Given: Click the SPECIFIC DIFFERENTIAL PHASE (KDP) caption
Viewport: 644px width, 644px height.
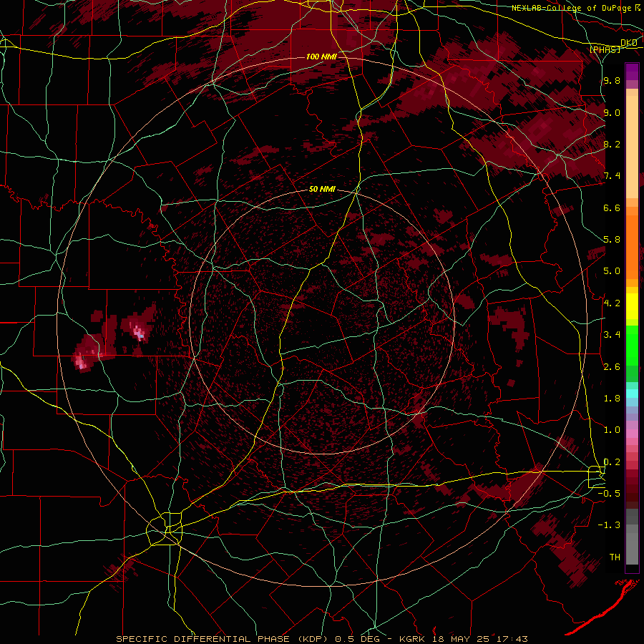Looking at the screenshot, I should tap(223, 639).
